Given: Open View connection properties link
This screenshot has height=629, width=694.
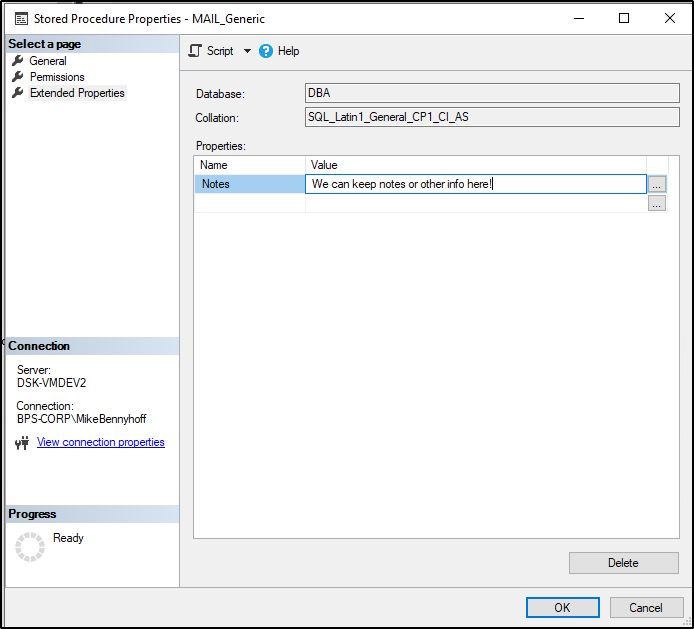Looking at the screenshot, I should [x=100, y=442].
